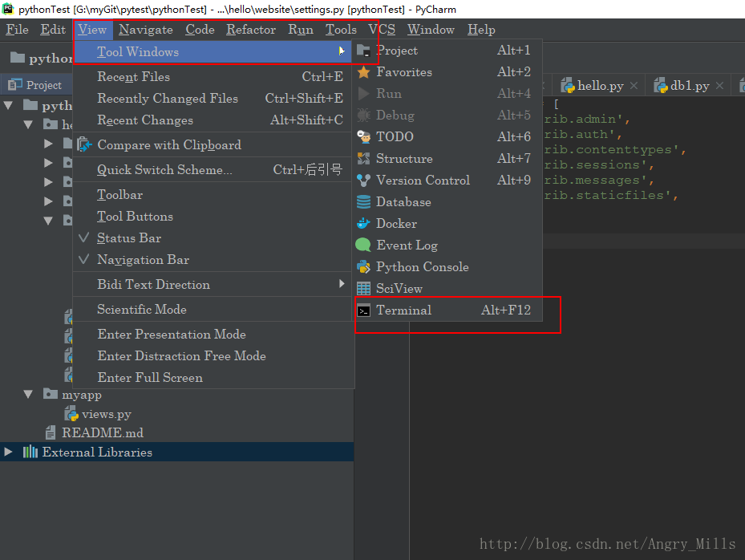Select Recently Changed Files entry
Image resolution: width=745 pixels, height=560 pixels.
[212, 99]
